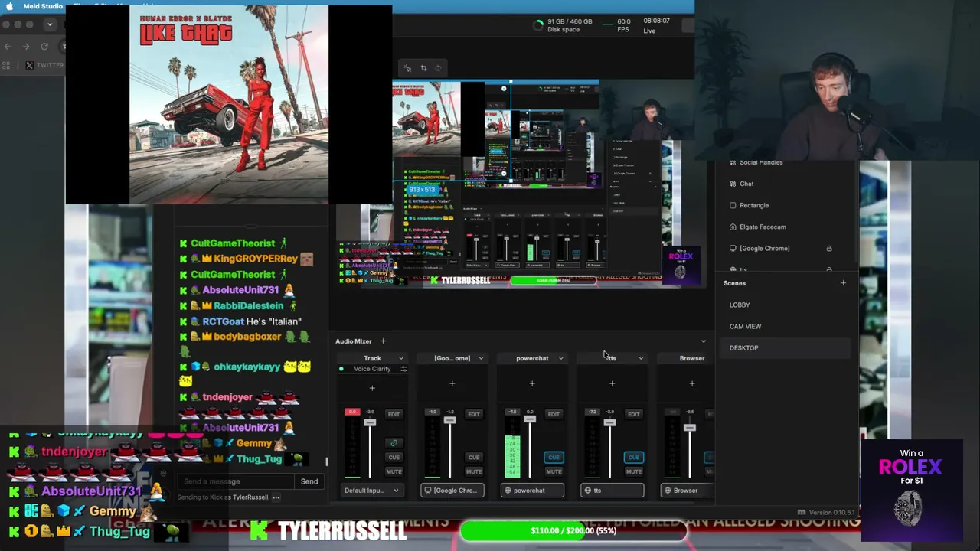
Task: Open the powerchat channel dropdown
Action: (560, 358)
